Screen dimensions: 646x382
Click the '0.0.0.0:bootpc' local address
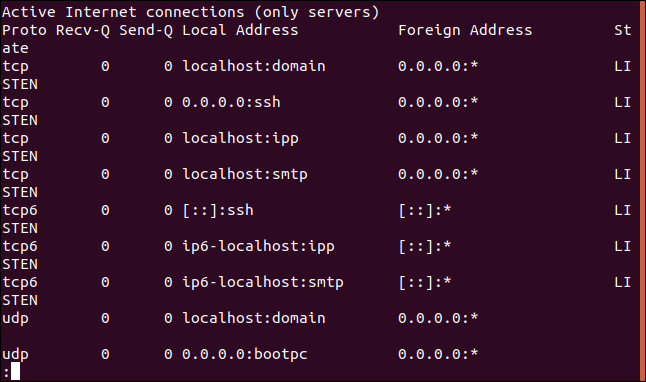(245, 354)
